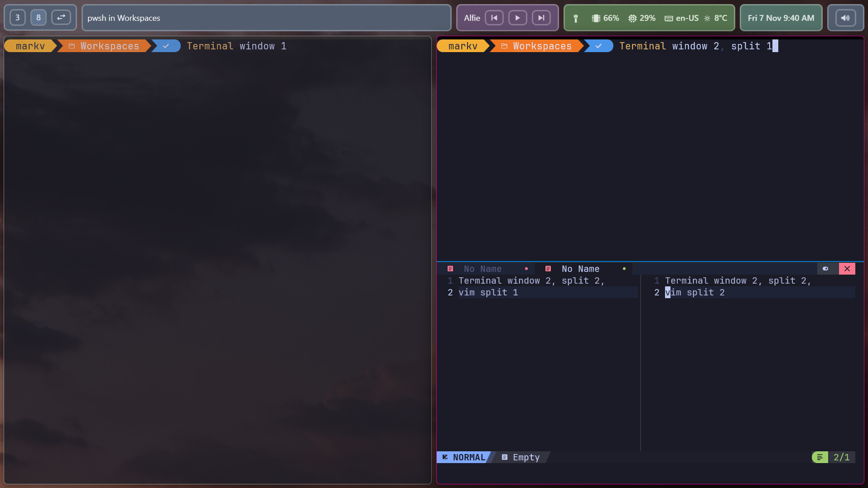Click Workspaces folder in left terminal prompt

tap(109, 46)
